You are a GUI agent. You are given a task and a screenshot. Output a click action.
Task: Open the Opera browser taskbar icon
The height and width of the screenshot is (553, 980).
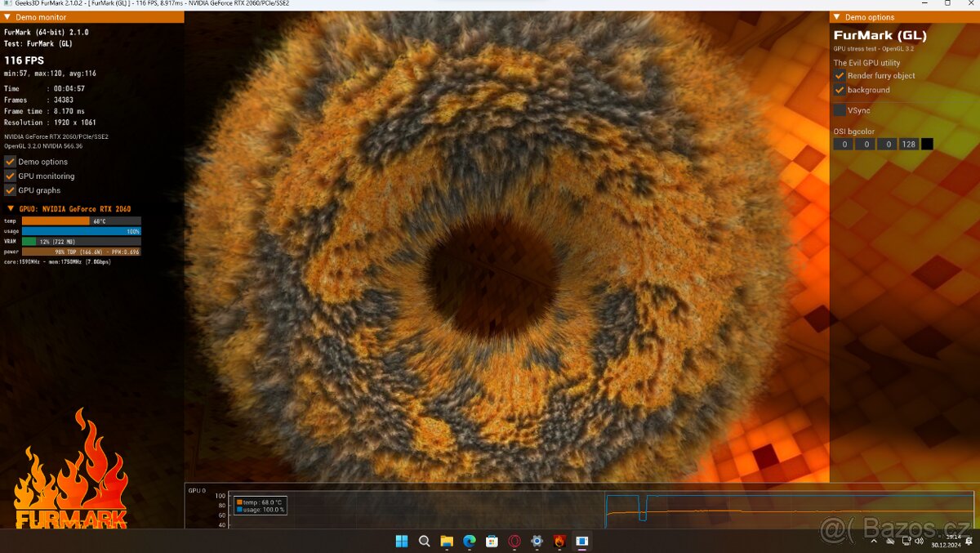point(514,541)
